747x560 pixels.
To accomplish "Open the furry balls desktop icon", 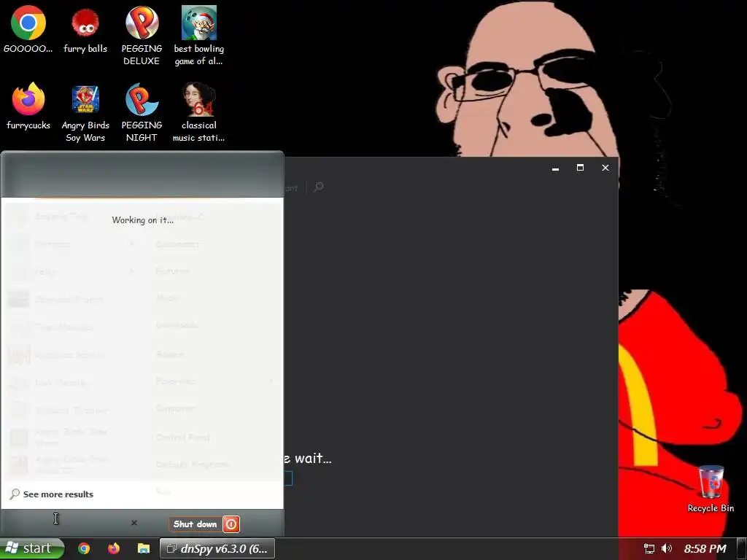I will coord(85,29).
